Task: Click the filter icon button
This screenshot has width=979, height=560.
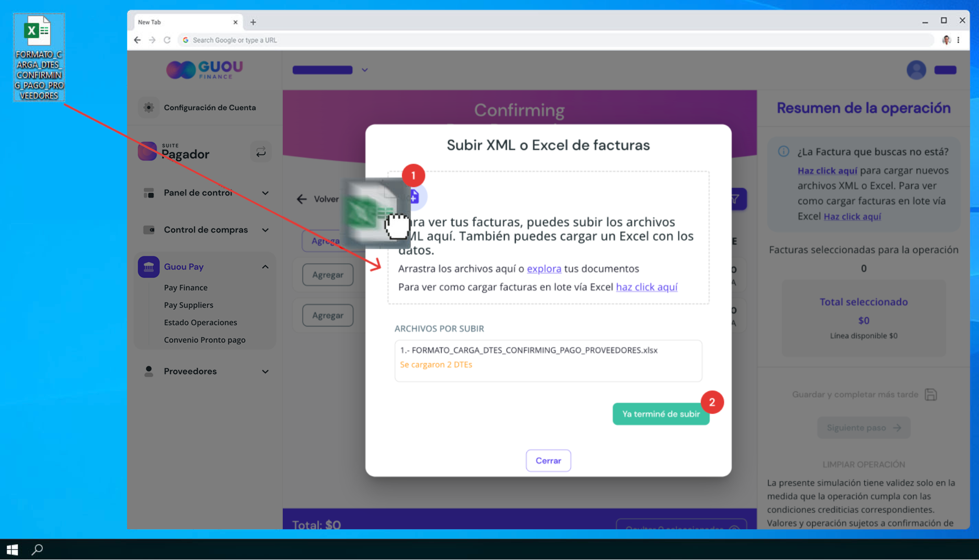Action: pyautogui.click(x=736, y=199)
